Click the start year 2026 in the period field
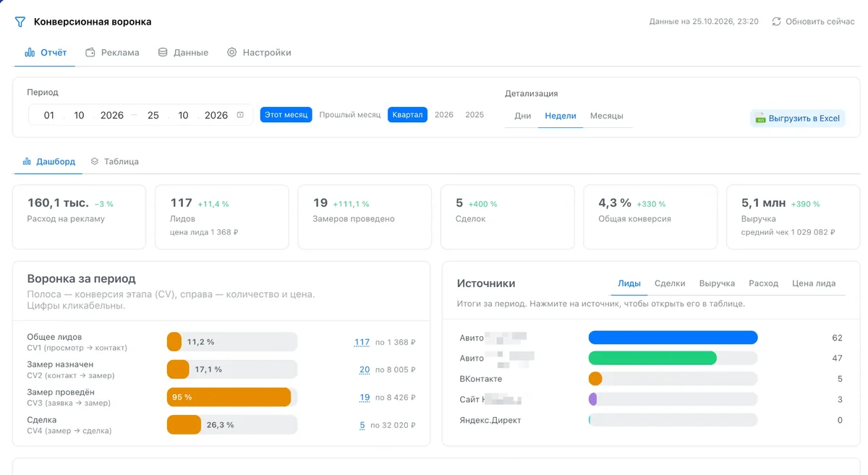This screenshot has height=475, width=868. point(112,115)
